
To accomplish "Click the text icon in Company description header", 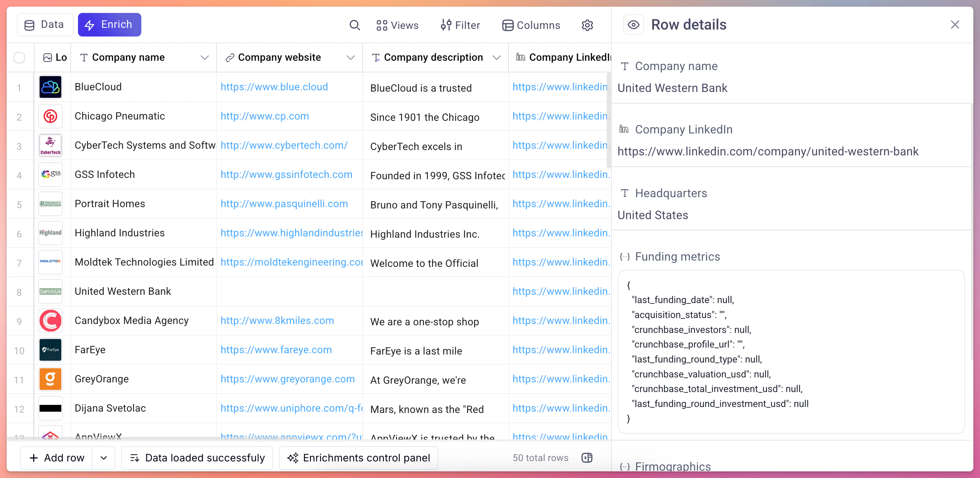I will pyautogui.click(x=376, y=57).
